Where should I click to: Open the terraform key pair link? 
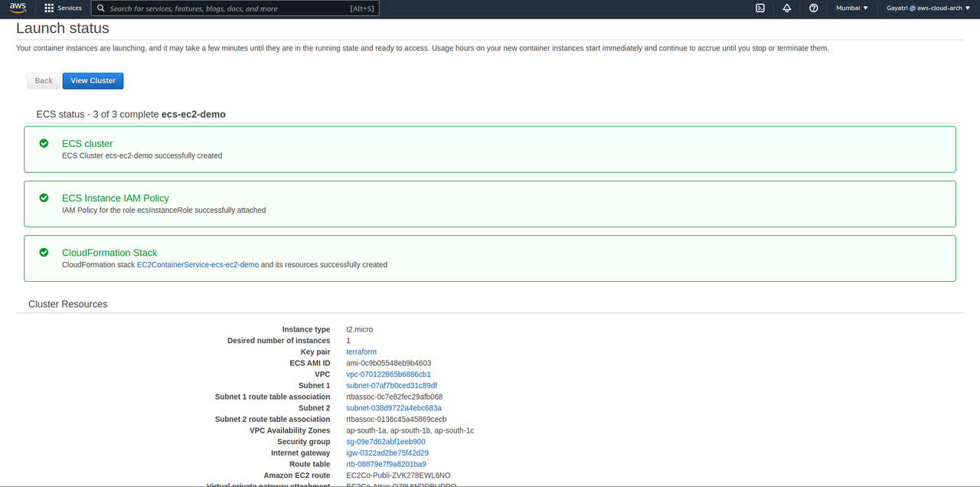[361, 352]
